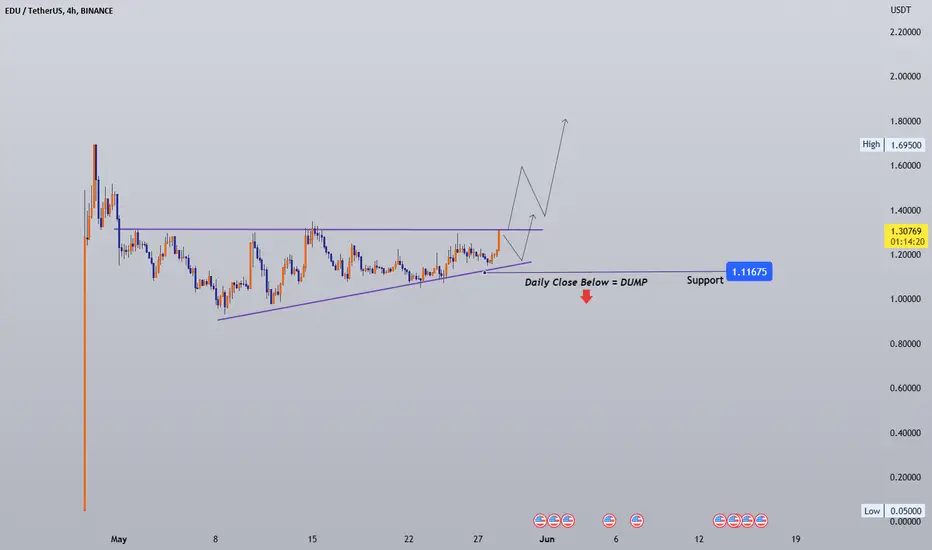The height and width of the screenshot is (550, 932).
Task: Click the first US flag icon right of date 12
Action: click(x=719, y=521)
